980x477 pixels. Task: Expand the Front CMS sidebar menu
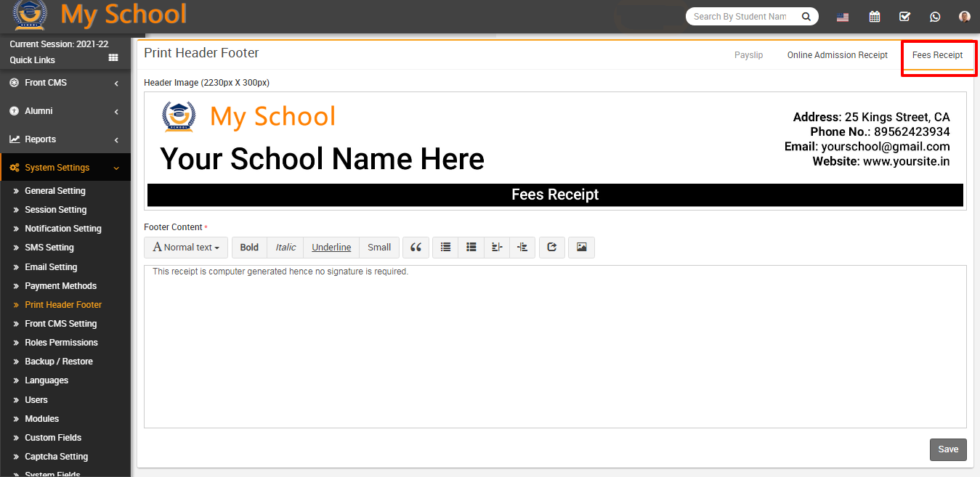click(x=64, y=83)
